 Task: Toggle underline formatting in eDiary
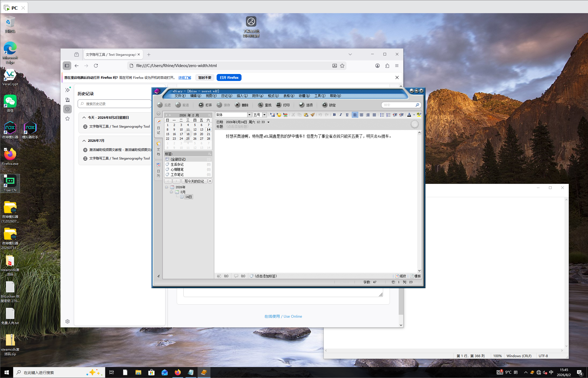(x=347, y=115)
